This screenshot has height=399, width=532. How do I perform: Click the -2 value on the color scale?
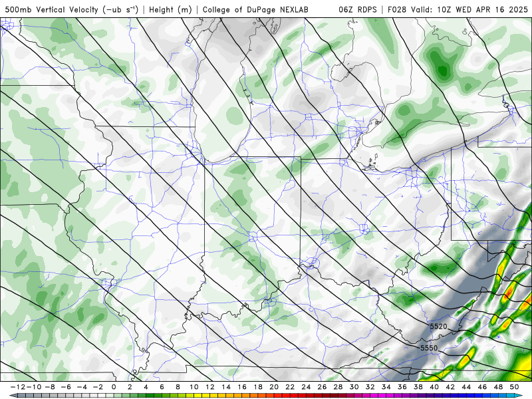click(98, 387)
